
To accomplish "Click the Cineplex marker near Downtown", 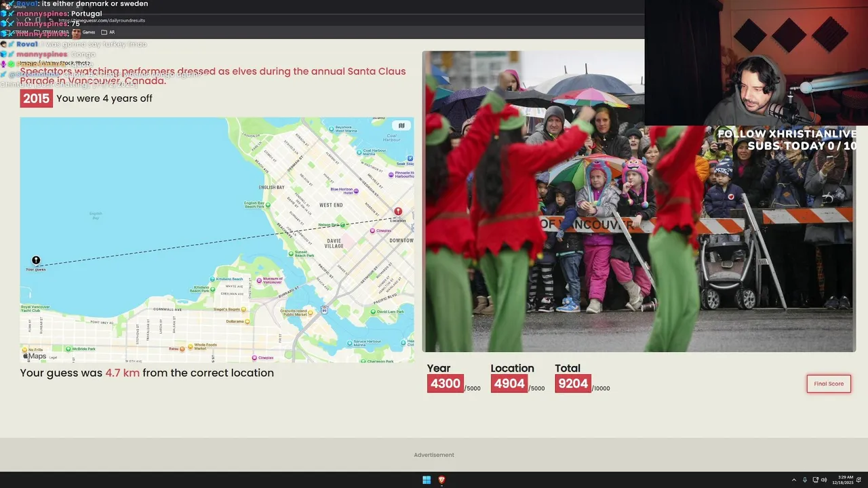I will 372,230.
